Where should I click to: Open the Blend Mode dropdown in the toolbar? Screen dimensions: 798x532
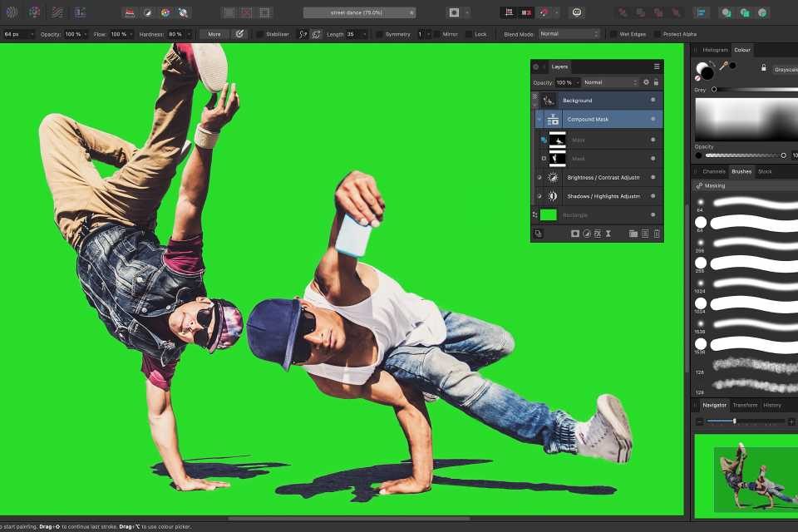click(569, 34)
